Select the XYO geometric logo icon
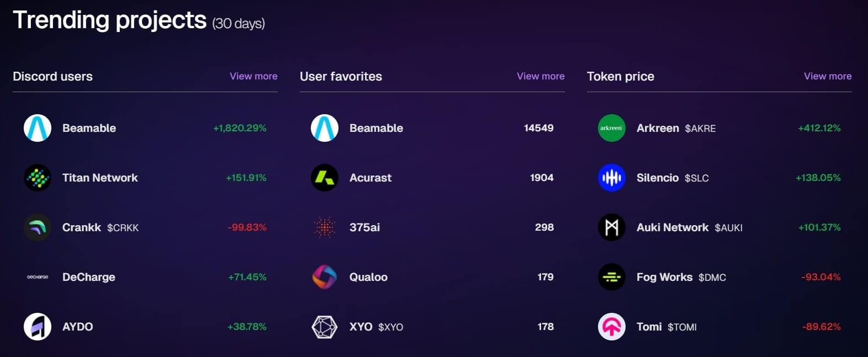The height and width of the screenshot is (357, 868). click(x=325, y=327)
